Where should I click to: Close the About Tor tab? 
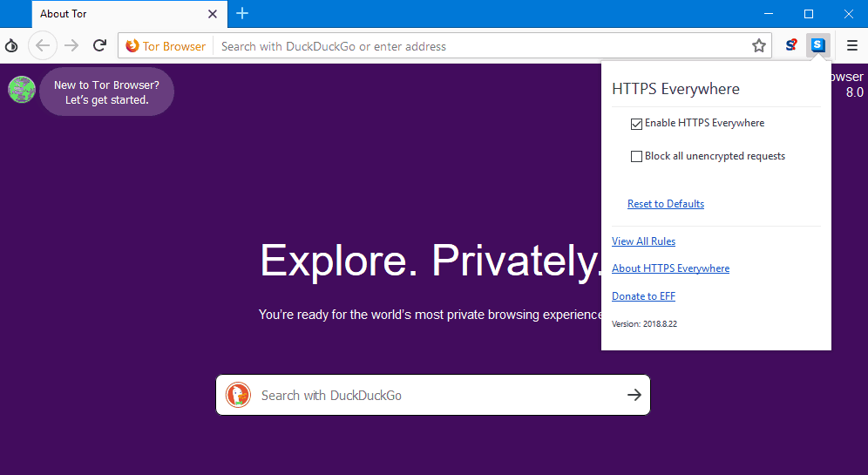tap(213, 14)
